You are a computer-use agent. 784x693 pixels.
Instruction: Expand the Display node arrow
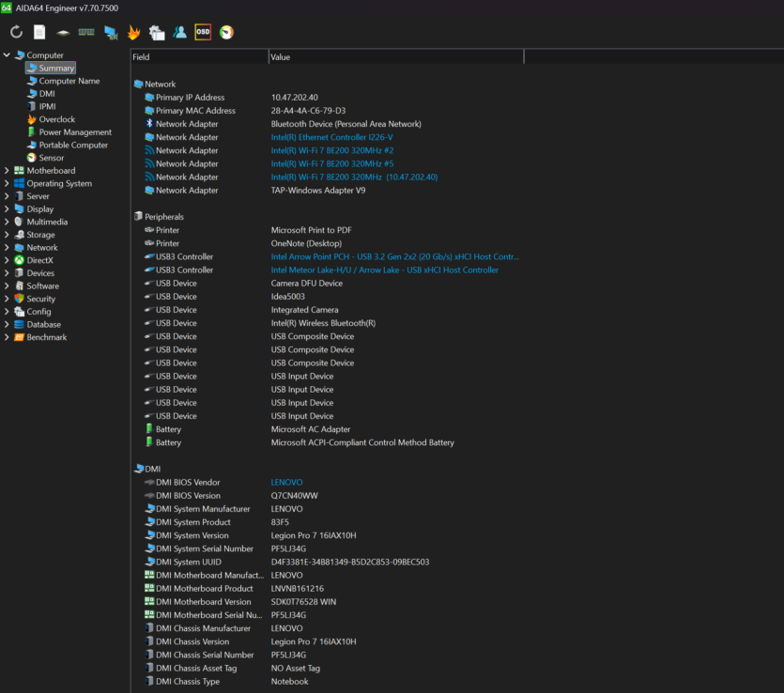click(x=7, y=209)
